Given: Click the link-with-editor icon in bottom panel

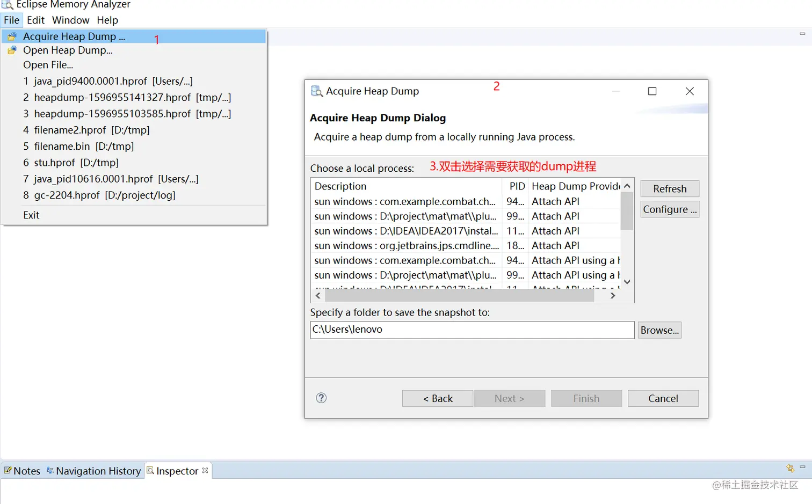Looking at the screenshot, I should pos(790,468).
